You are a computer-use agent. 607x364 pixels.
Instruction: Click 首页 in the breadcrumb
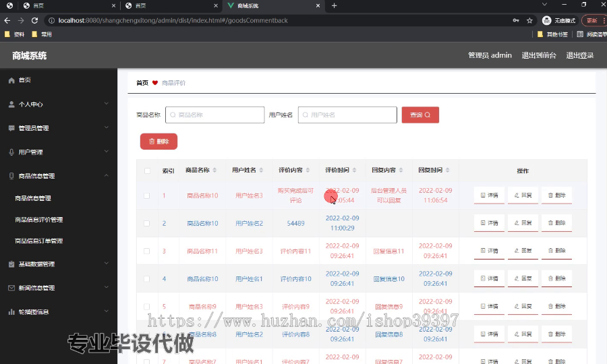click(x=142, y=83)
